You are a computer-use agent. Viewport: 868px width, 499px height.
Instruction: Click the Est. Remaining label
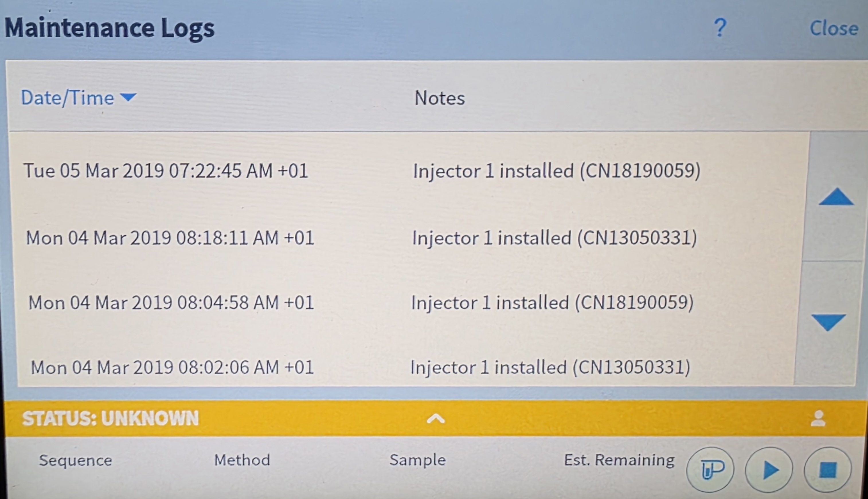619,460
